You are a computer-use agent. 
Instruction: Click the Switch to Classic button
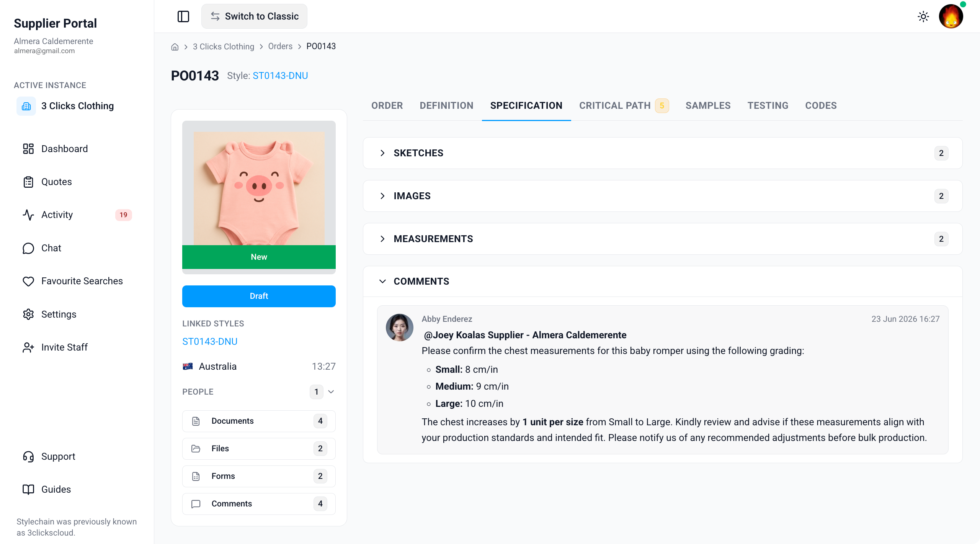(254, 16)
